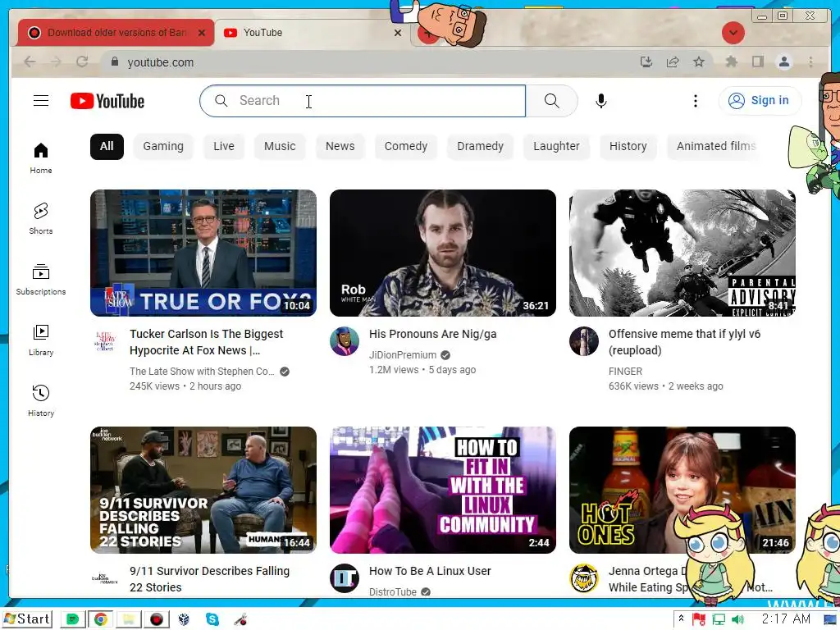Viewport: 840px width, 630px height.
Task: Play the Linux Community thumbnail video
Action: [442, 490]
